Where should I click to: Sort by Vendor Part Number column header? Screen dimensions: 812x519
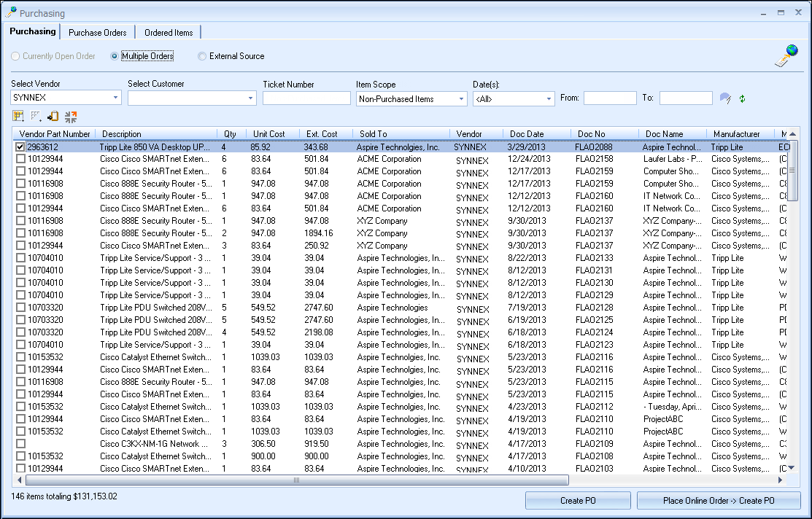[55, 133]
